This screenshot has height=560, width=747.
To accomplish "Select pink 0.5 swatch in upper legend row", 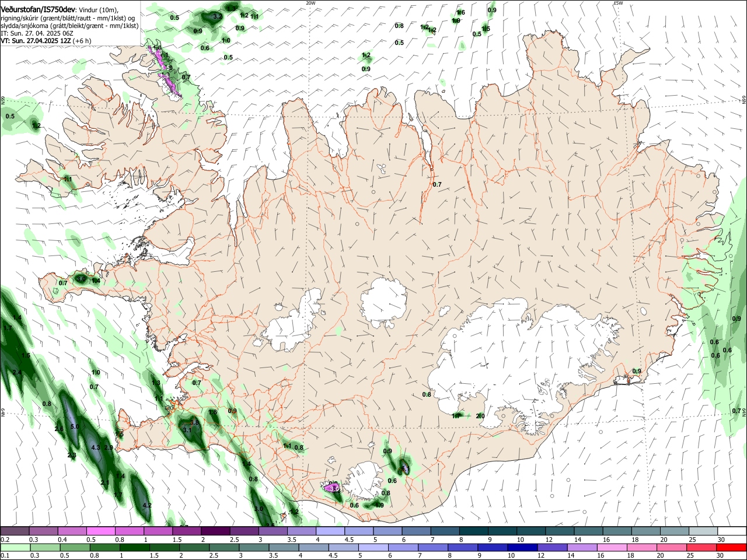I will pyautogui.click(x=100, y=531).
